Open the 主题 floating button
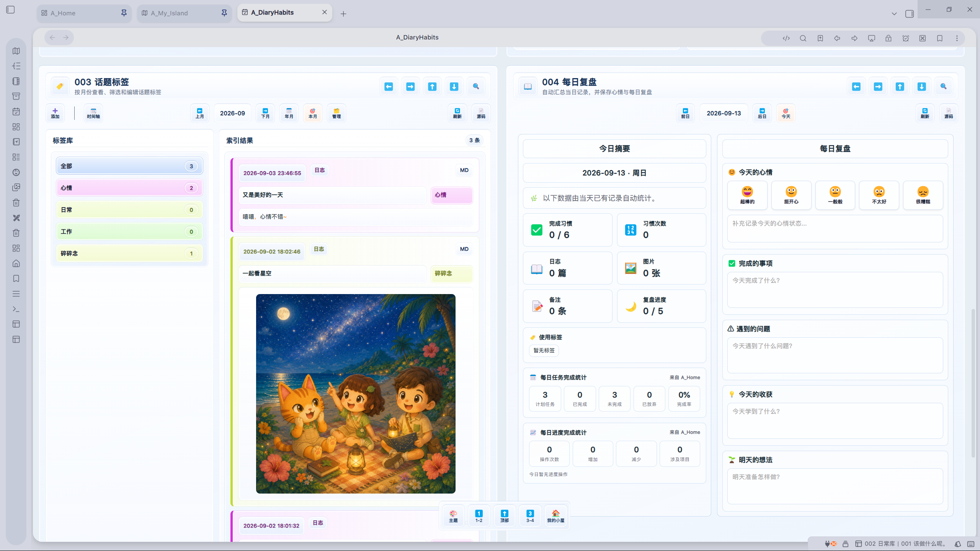This screenshot has height=551, width=980. point(453,516)
